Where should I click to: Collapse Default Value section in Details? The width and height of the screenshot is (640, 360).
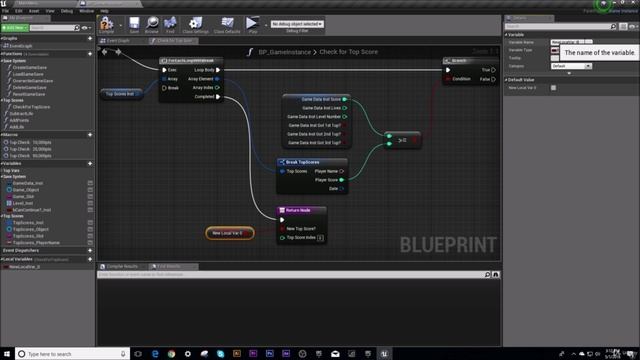point(506,80)
